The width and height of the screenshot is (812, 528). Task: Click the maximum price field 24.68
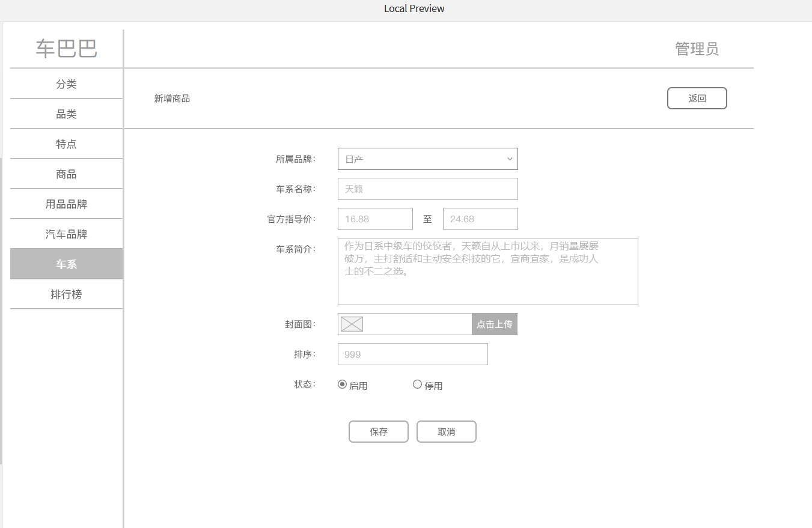coord(480,219)
